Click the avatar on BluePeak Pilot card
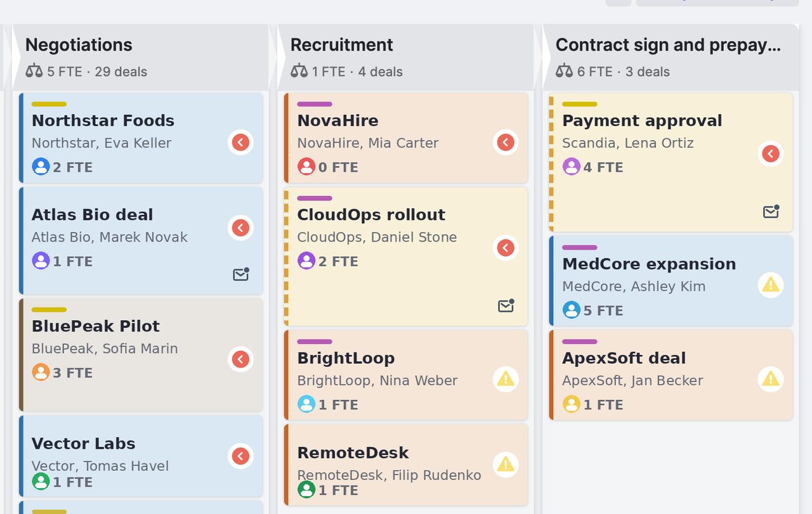This screenshot has width=812, height=514. pos(41,372)
